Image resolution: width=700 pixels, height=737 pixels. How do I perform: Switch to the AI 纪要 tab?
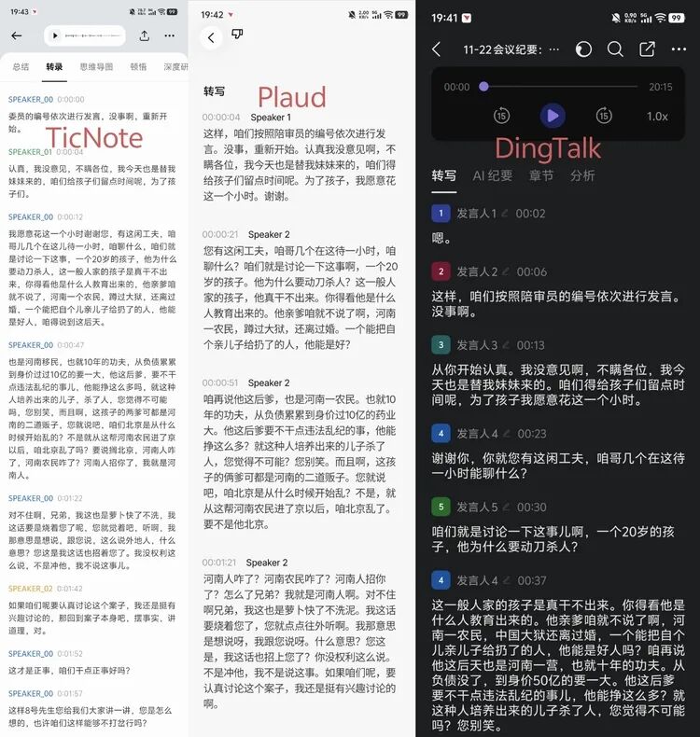tap(493, 175)
